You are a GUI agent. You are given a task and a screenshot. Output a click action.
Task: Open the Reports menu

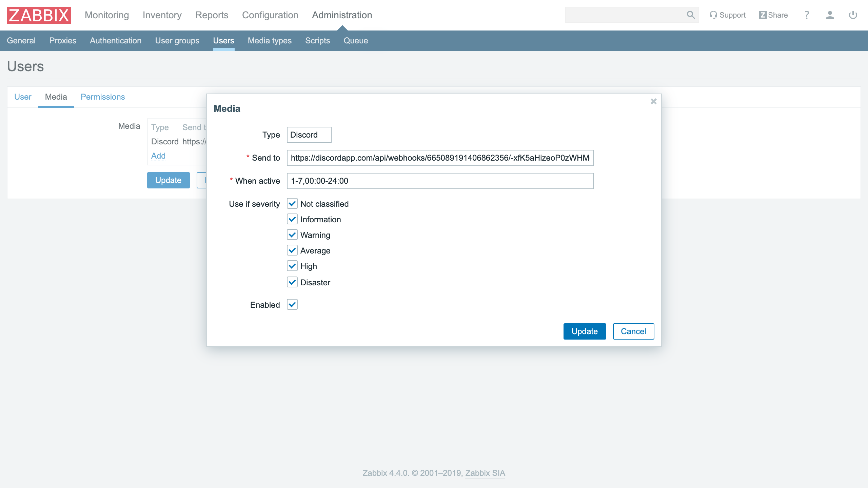[x=212, y=15]
